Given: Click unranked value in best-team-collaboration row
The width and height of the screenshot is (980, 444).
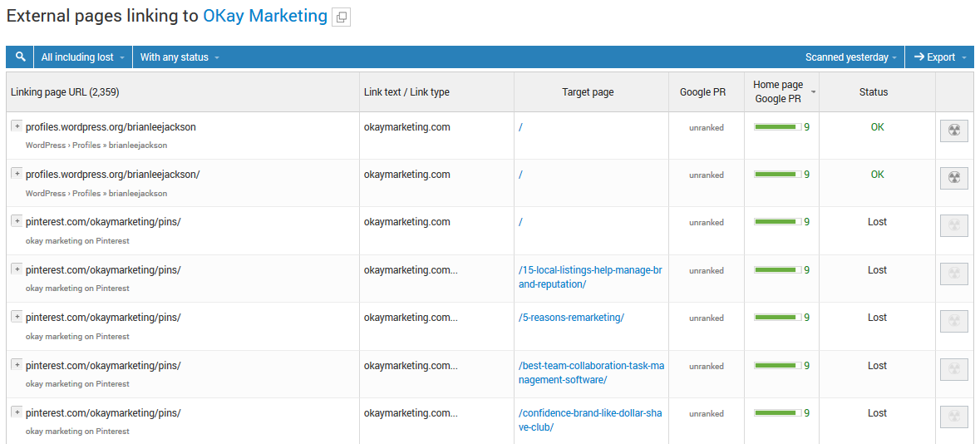Looking at the screenshot, I should click(707, 366).
